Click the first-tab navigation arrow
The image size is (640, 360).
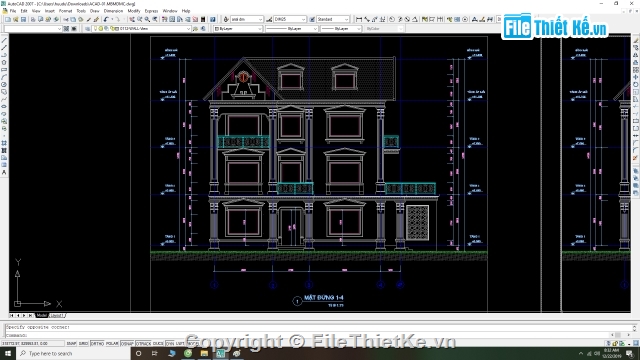pos(12,316)
